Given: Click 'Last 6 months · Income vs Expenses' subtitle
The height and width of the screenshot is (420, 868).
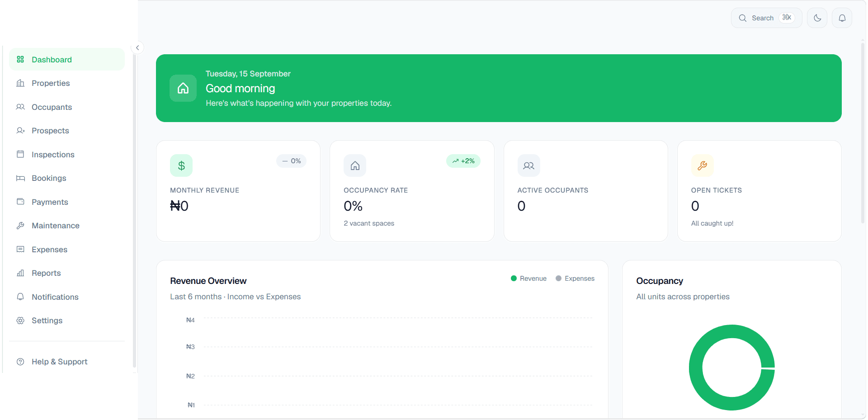Looking at the screenshot, I should point(236,297).
